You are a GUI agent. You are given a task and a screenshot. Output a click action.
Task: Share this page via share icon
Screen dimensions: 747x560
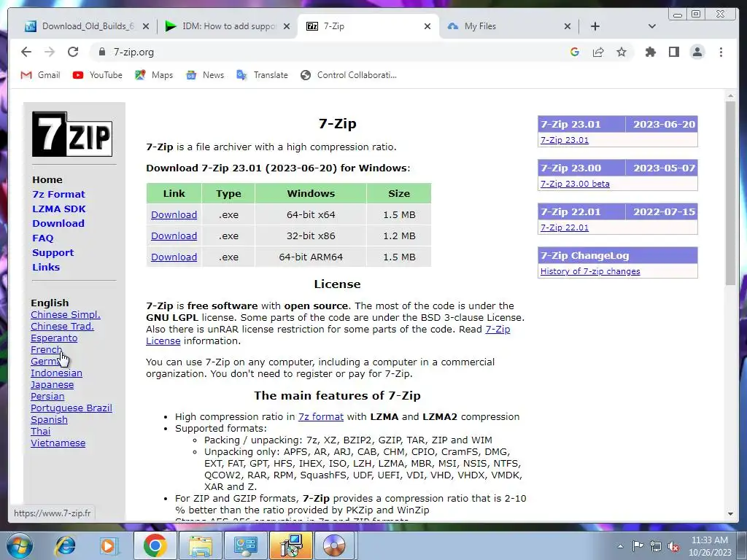[x=598, y=52]
